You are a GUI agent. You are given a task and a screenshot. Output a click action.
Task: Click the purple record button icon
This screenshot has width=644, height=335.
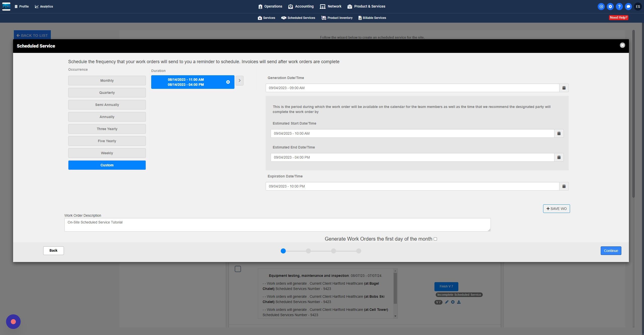click(13, 321)
